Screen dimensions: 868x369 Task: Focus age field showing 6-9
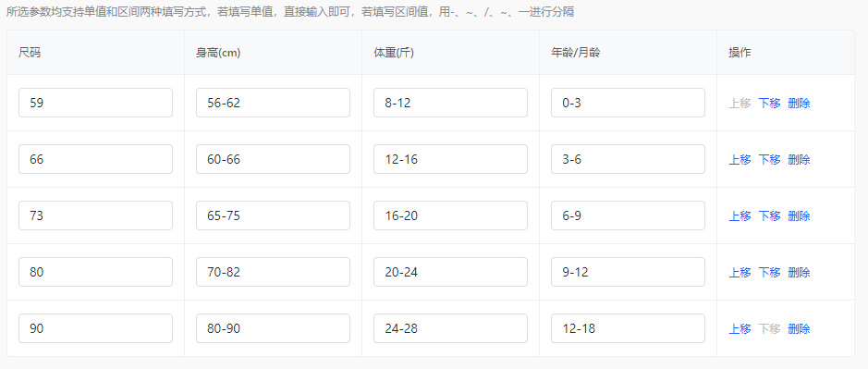click(628, 216)
